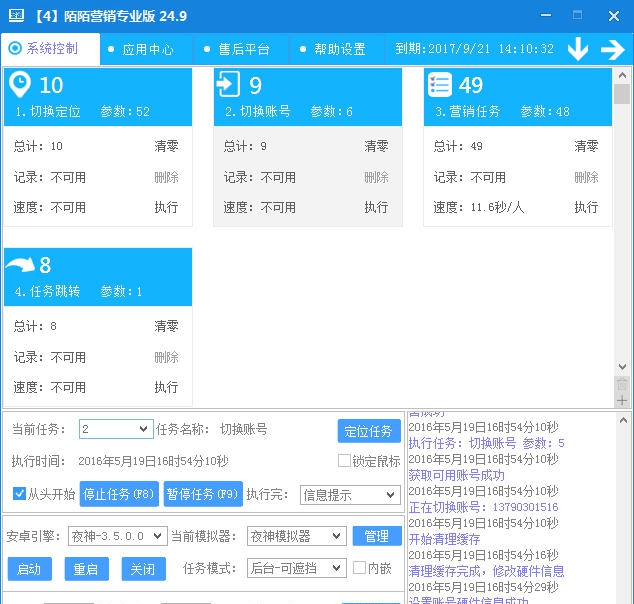
Task: Open the 任务模式 后台-可遮挡 dropdown
Action: (297, 568)
